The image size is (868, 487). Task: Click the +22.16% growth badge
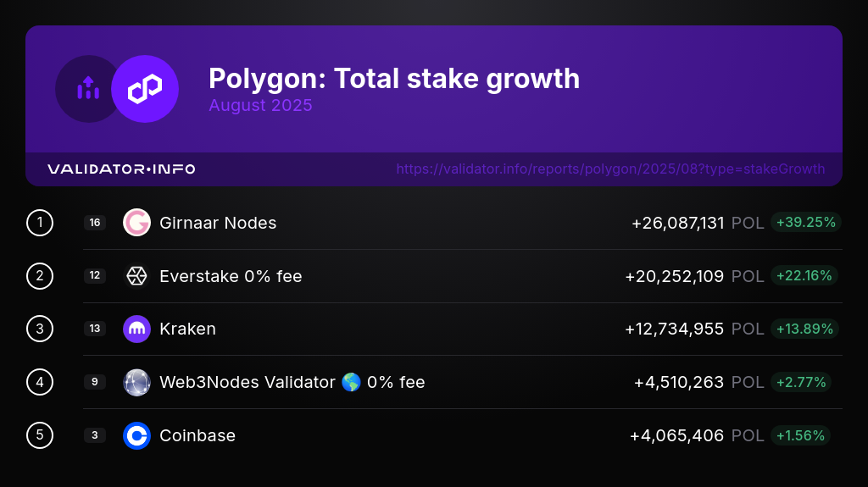pos(805,276)
